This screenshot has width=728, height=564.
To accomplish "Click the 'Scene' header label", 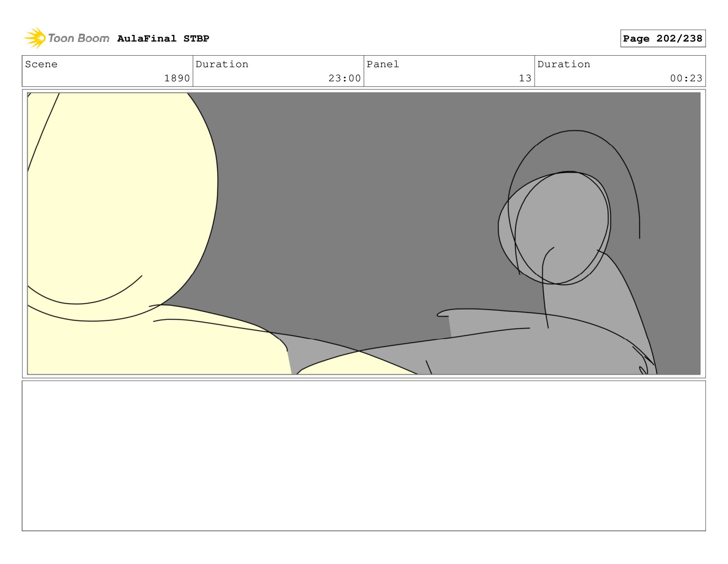I will pyautogui.click(x=41, y=64).
